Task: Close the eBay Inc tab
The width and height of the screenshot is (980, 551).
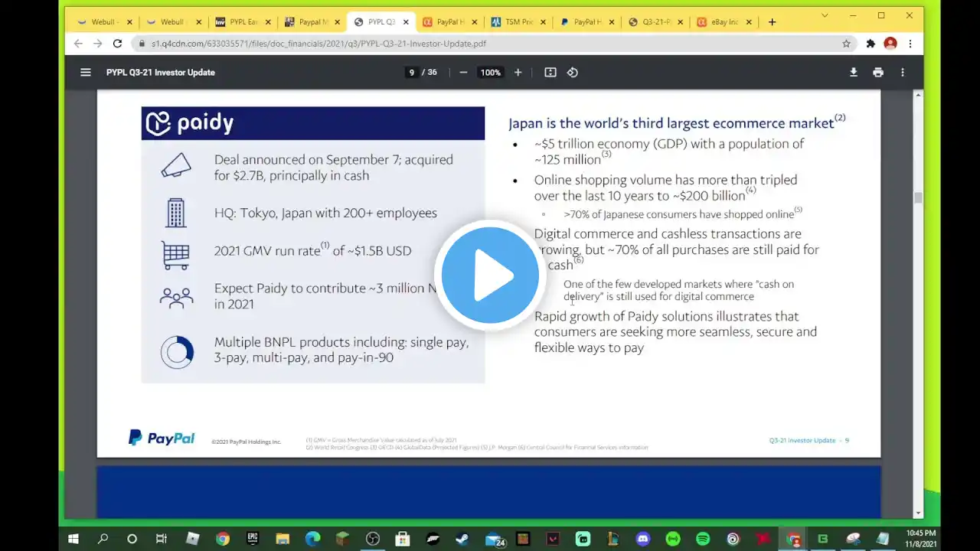Action: (x=749, y=22)
